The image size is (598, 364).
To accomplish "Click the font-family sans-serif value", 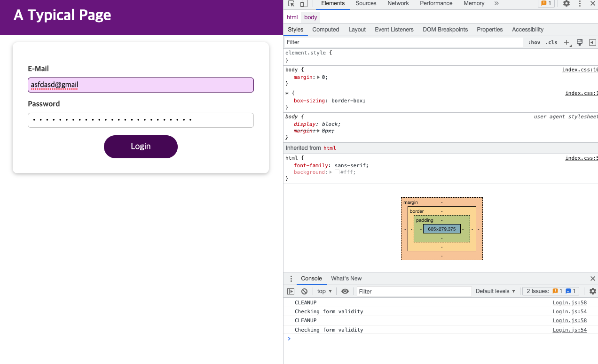I will (351, 165).
